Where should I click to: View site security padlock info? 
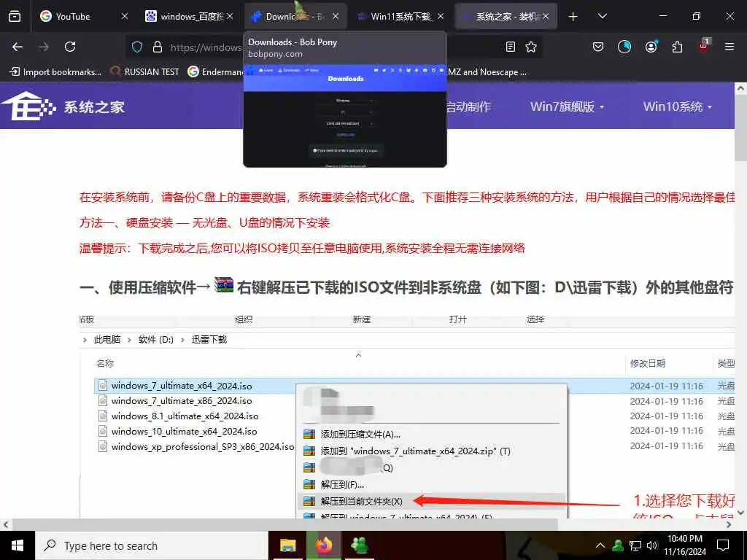(x=158, y=47)
